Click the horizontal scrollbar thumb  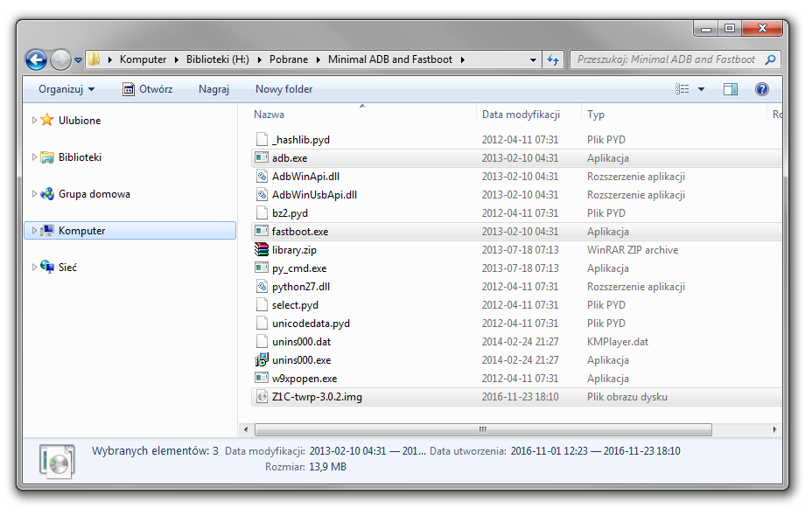(483, 429)
